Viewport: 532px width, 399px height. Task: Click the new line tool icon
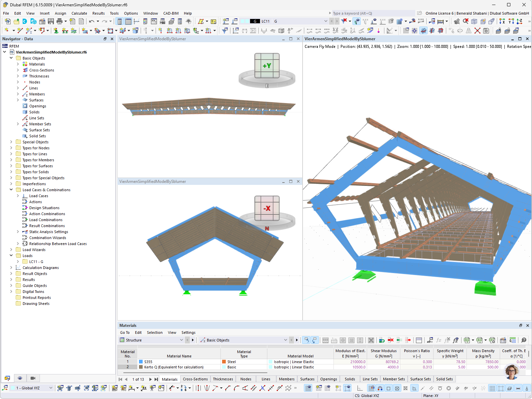[20, 31]
